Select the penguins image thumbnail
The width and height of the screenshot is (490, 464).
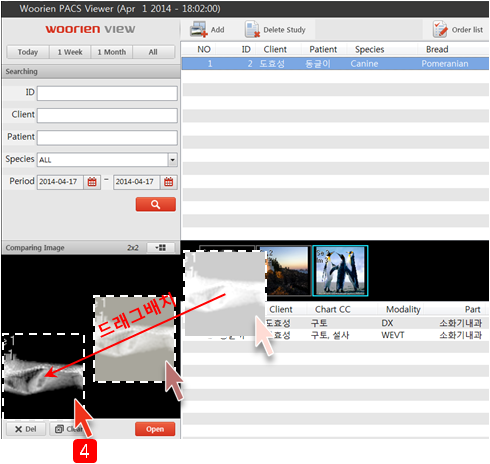(x=340, y=271)
